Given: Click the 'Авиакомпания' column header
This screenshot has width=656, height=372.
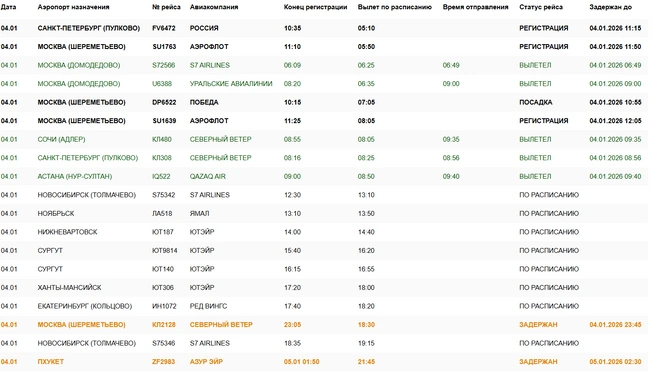Looking at the screenshot, I should click(214, 7).
